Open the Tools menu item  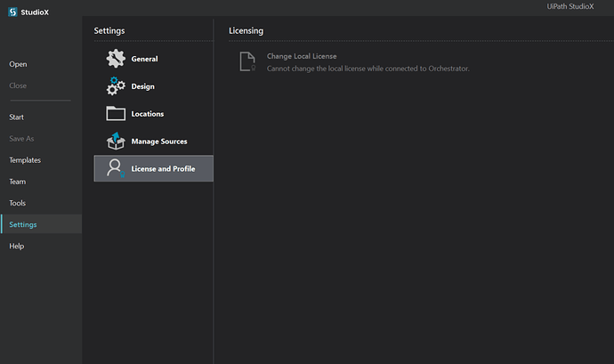coord(18,203)
